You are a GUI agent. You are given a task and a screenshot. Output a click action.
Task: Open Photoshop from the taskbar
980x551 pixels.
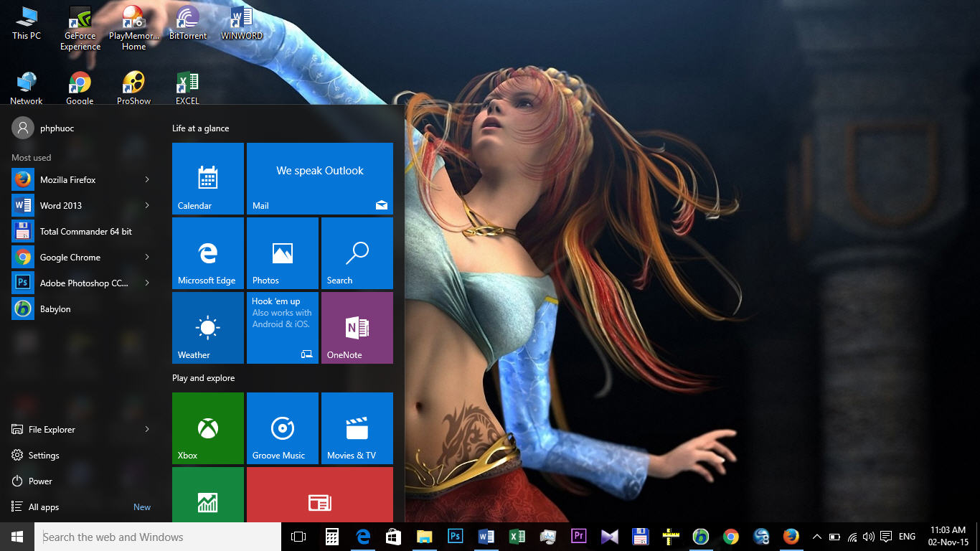pyautogui.click(x=455, y=537)
